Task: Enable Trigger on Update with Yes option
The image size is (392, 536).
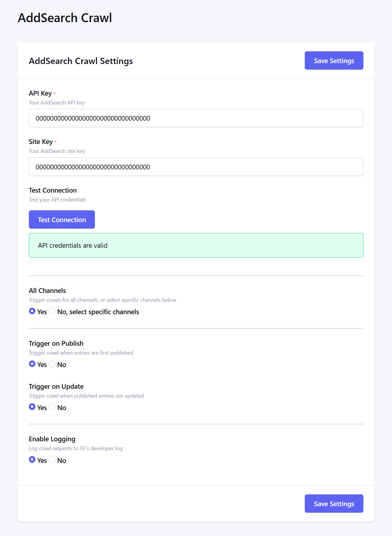Action: (32, 407)
